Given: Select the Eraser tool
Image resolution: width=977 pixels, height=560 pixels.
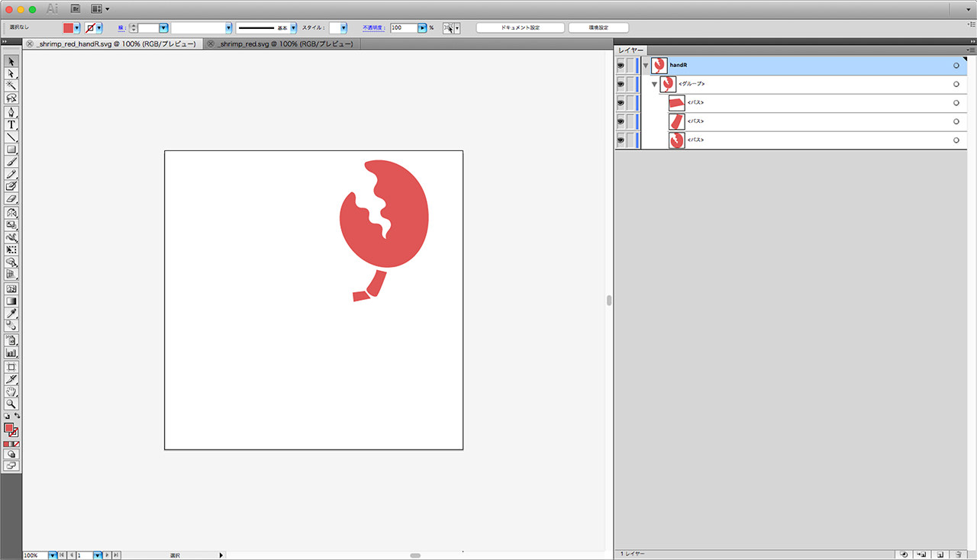Looking at the screenshot, I should (x=11, y=198).
